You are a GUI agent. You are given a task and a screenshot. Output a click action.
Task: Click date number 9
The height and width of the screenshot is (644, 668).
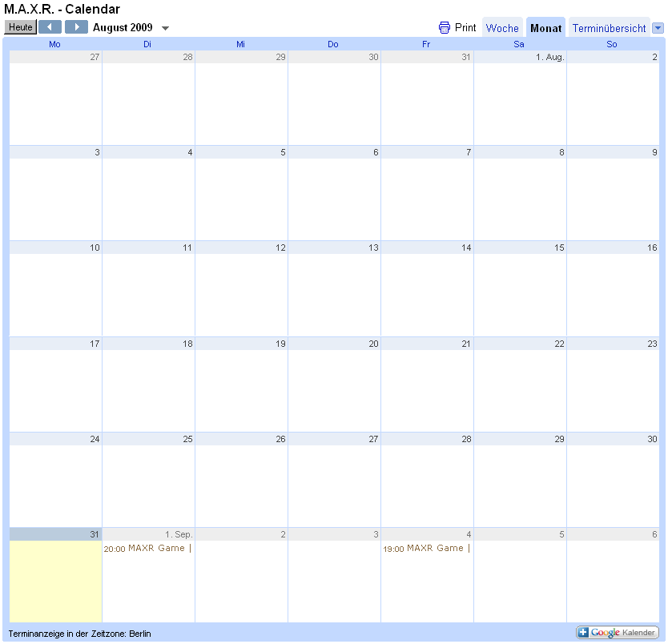click(654, 152)
